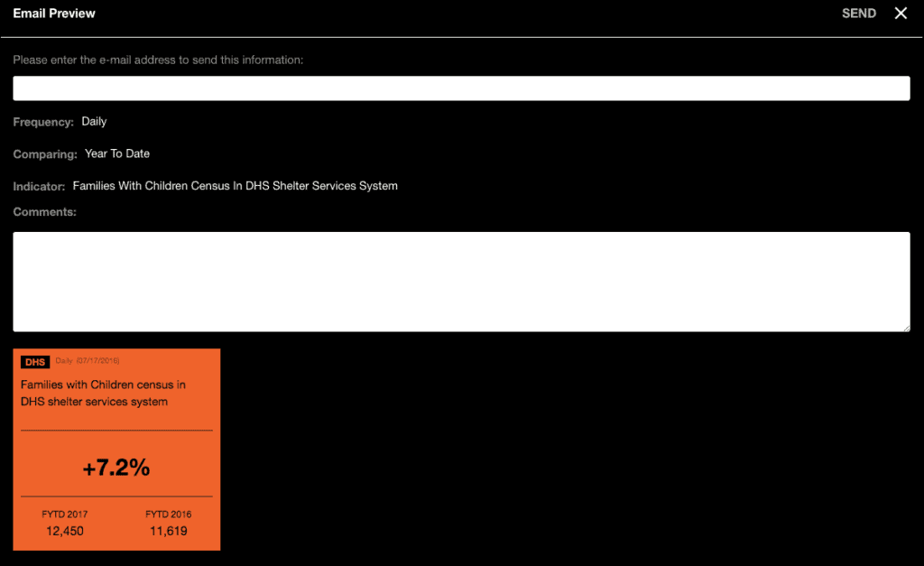Click inside the email address input box
The image size is (924, 566).
click(x=461, y=88)
